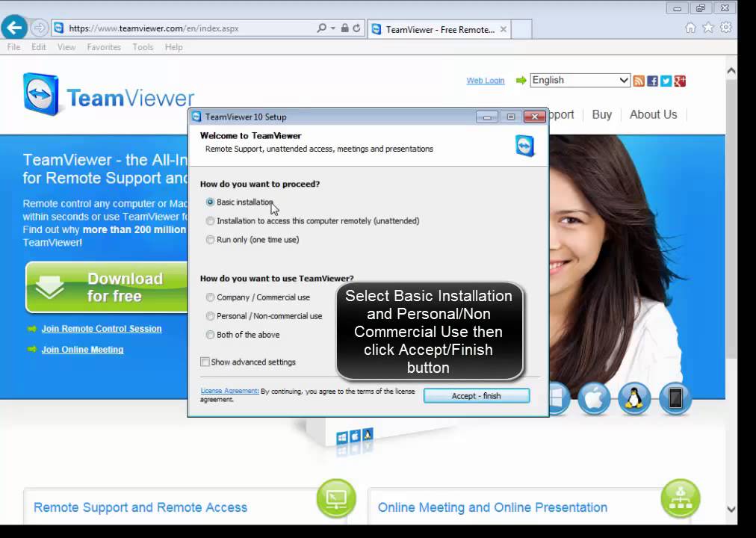Image resolution: width=756 pixels, height=538 pixels.
Task: Open Online Meeting and Online Presentation heading
Action: pos(492,507)
